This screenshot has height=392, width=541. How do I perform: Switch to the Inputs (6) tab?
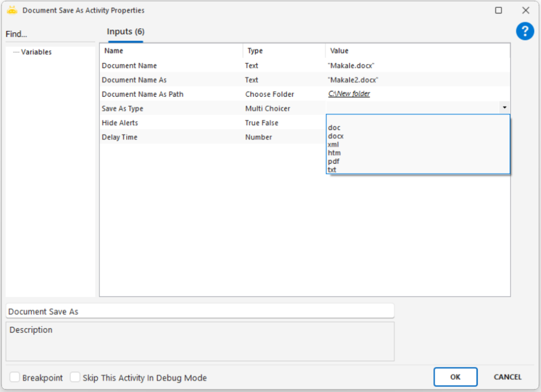pyautogui.click(x=125, y=32)
